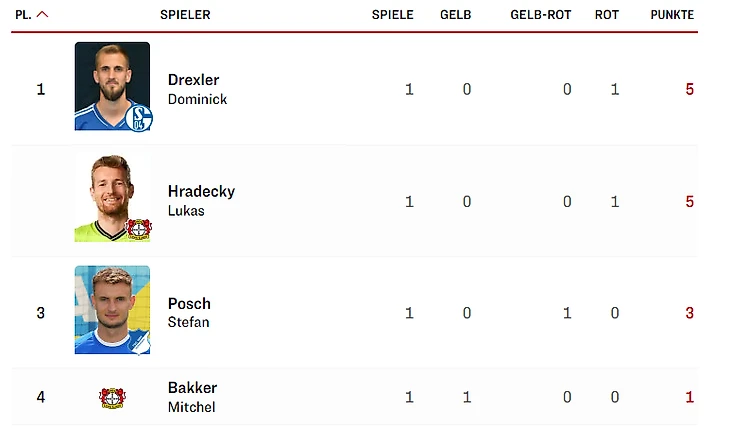Screen dimensions: 730x430
Task: Open Dominick Drexler's player photo
Action: [x=112, y=86]
